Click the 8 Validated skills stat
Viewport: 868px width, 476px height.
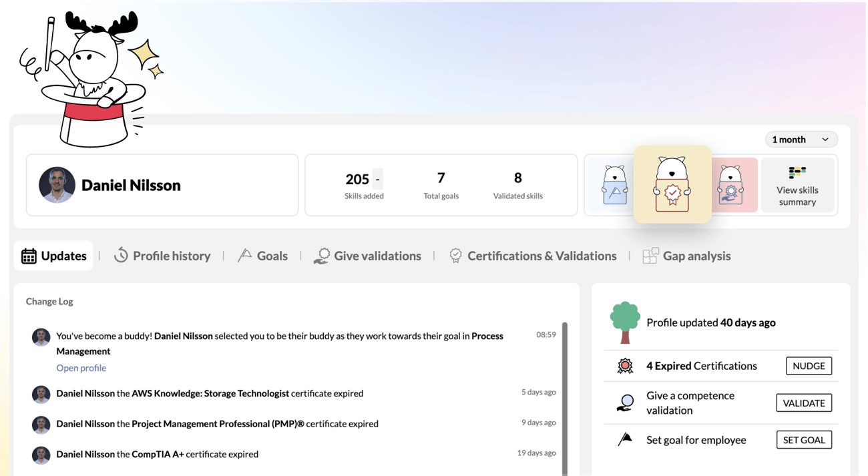click(x=517, y=185)
